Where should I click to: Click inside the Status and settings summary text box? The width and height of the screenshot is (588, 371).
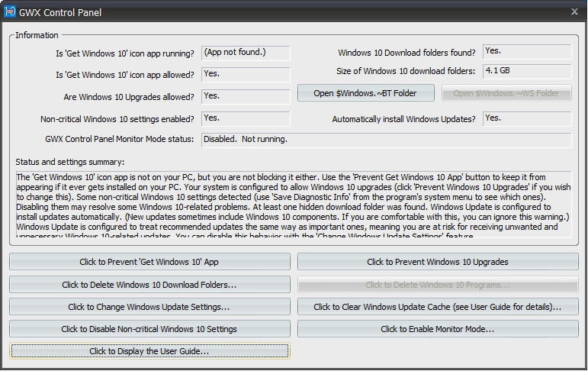pos(294,205)
